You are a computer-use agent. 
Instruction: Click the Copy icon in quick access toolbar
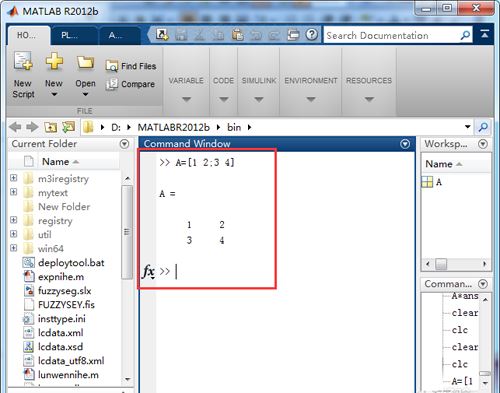[219, 35]
